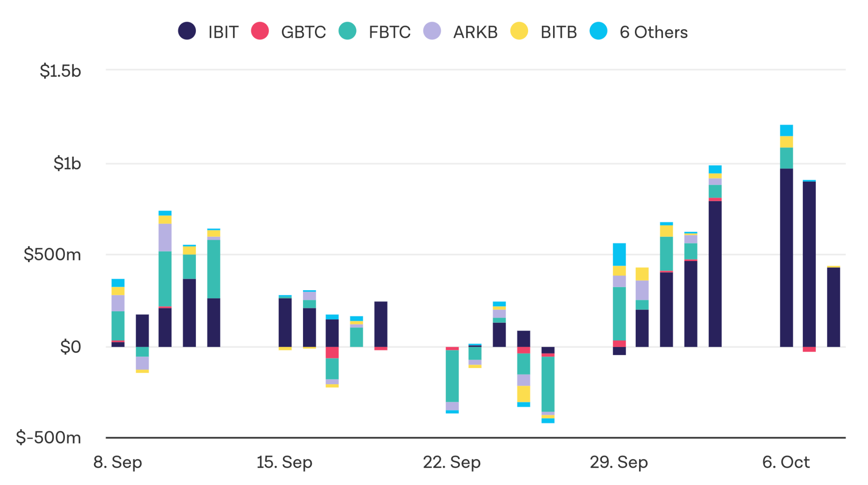Toggle the yellow BITB legend marker
This screenshot has width=868, height=485.
click(x=519, y=31)
